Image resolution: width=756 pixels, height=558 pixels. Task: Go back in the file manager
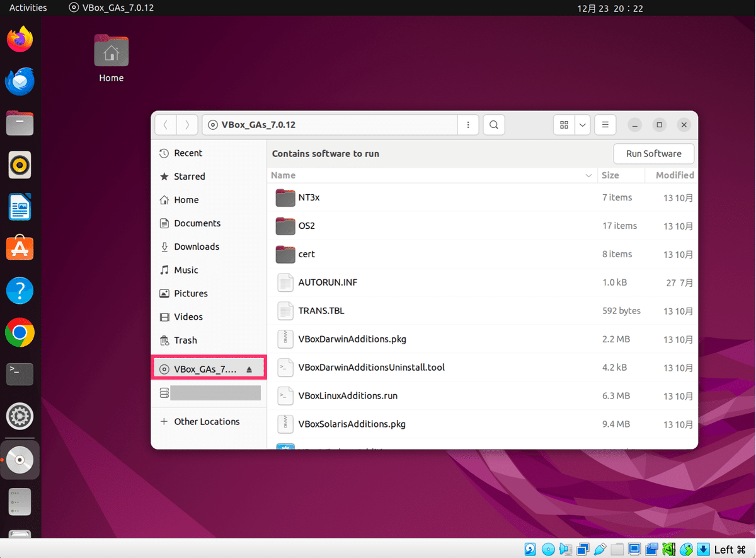165,125
